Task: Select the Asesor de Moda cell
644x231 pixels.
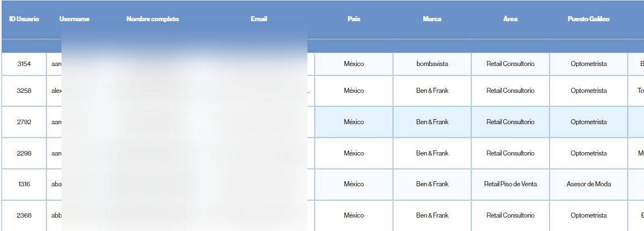Action: (589, 184)
